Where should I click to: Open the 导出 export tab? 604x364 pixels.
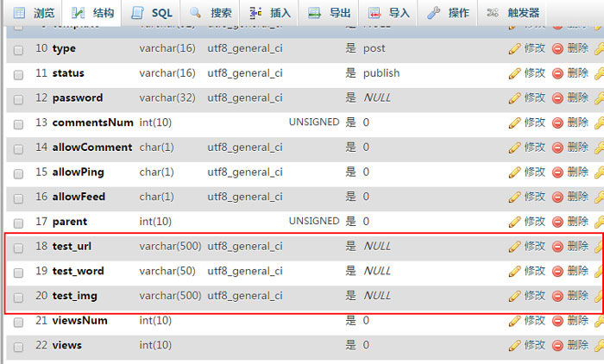pyautogui.click(x=330, y=13)
